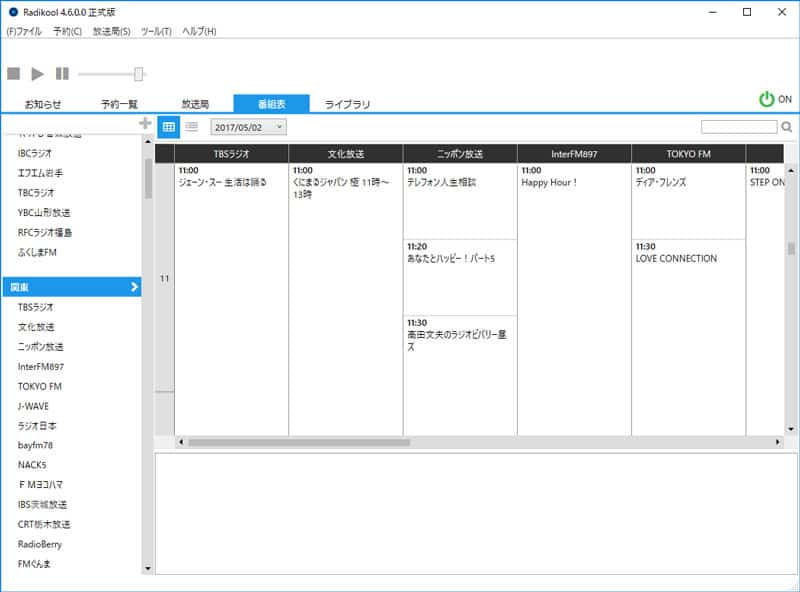Switch to the ライブラリ tab
Viewport: 800px width, 592px height.
pyautogui.click(x=347, y=100)
